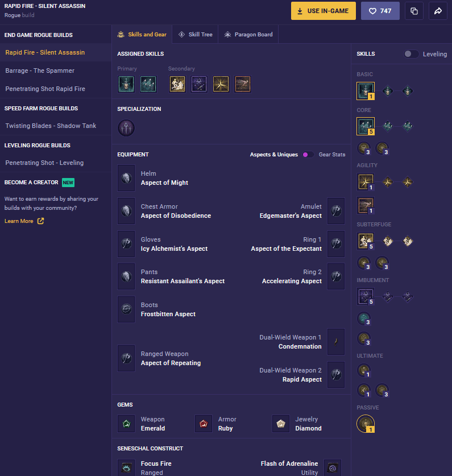Click the share arrow icon
This screenshot has width=452, height=476.
[x=438, y=11]
